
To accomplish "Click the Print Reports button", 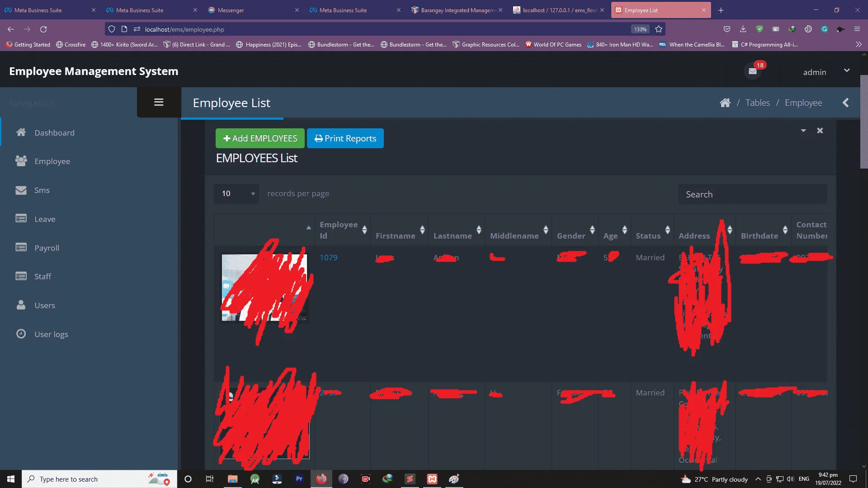I will point(345,138).
